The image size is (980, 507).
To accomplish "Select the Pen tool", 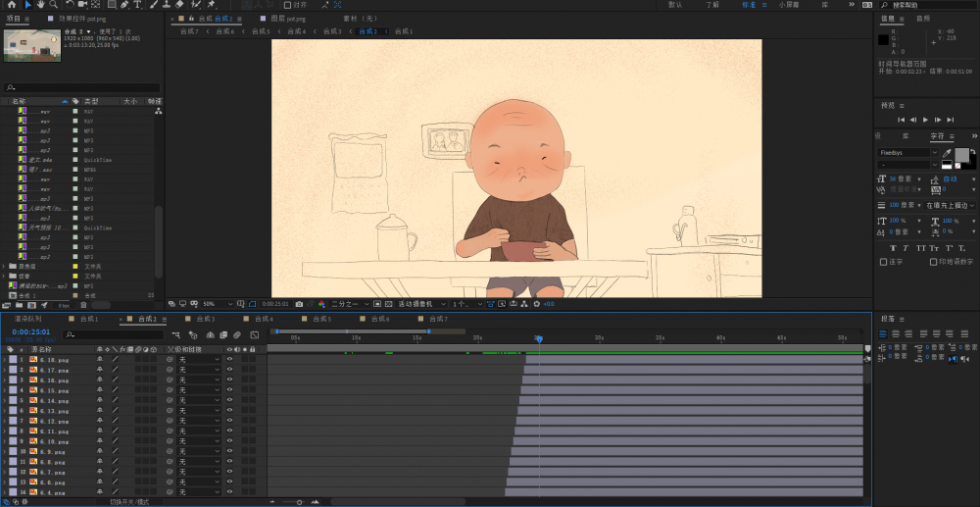I will click(x=124, y=4).
